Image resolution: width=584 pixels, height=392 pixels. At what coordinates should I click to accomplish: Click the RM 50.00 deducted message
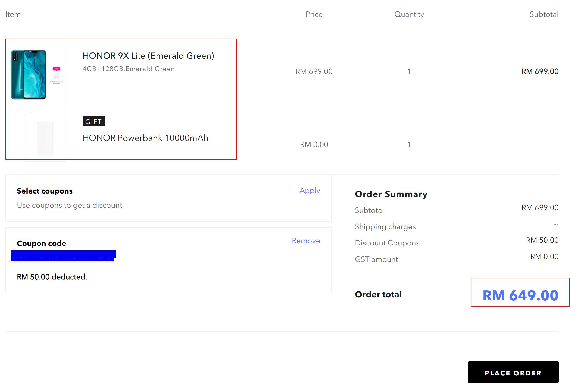click(x=52, y=277)
